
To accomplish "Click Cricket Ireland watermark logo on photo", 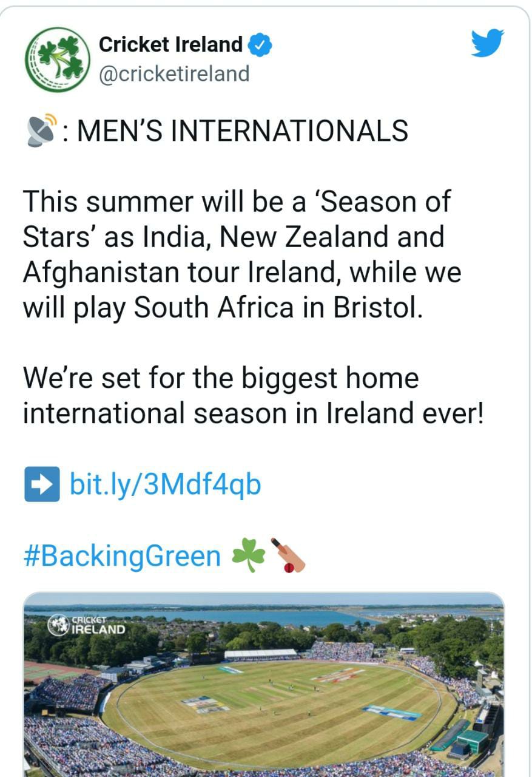I will (86, 625).
